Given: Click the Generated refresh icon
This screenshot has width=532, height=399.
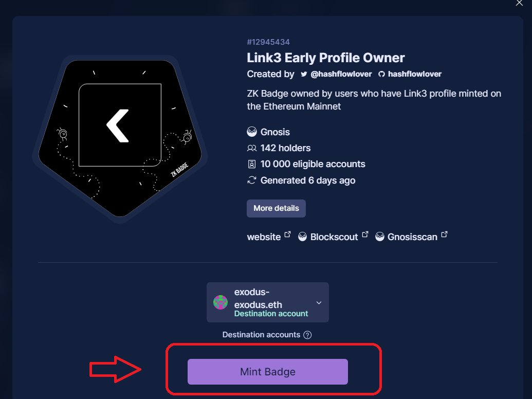Looking at the screenshot, I should (x=252, y=180).
